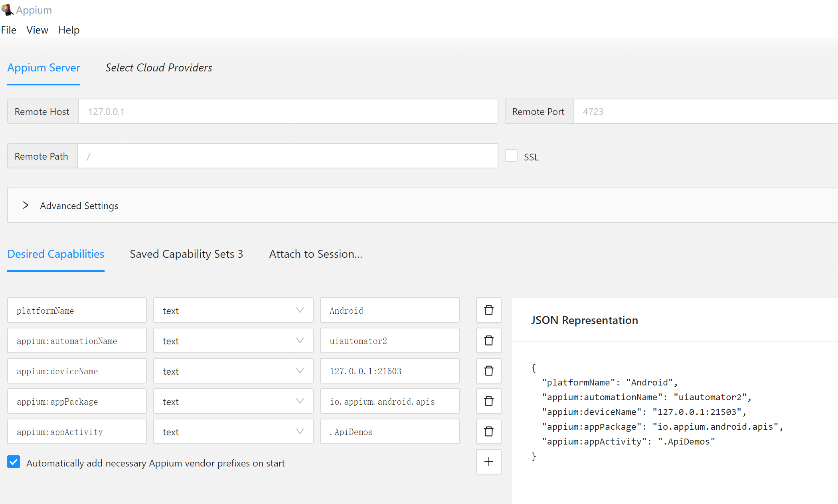Add a new capability with plus icon
Image resolution: width=838 pixels, height=504 pixels.
pos(488,462)
